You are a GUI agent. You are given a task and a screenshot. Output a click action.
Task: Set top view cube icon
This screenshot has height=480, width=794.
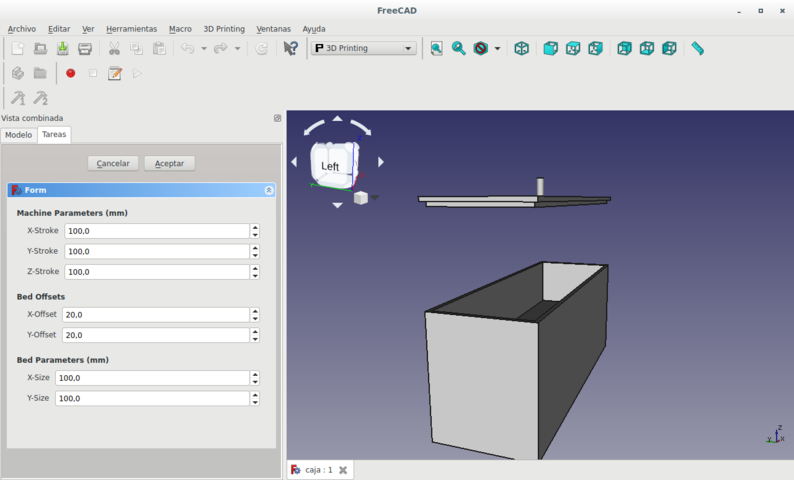pos(573,48)
